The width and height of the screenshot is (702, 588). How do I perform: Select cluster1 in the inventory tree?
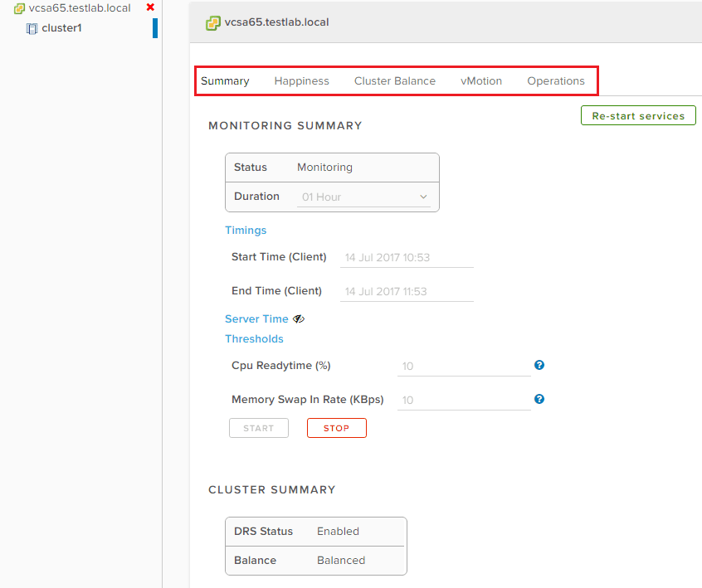click(61, 28)
